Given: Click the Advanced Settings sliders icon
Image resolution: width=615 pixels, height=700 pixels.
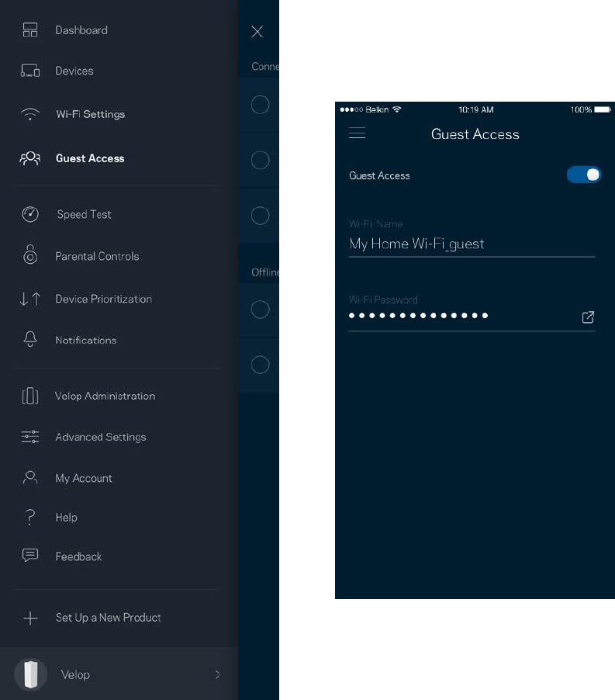Looking at the screenshot, I should [x=30, y=437].
